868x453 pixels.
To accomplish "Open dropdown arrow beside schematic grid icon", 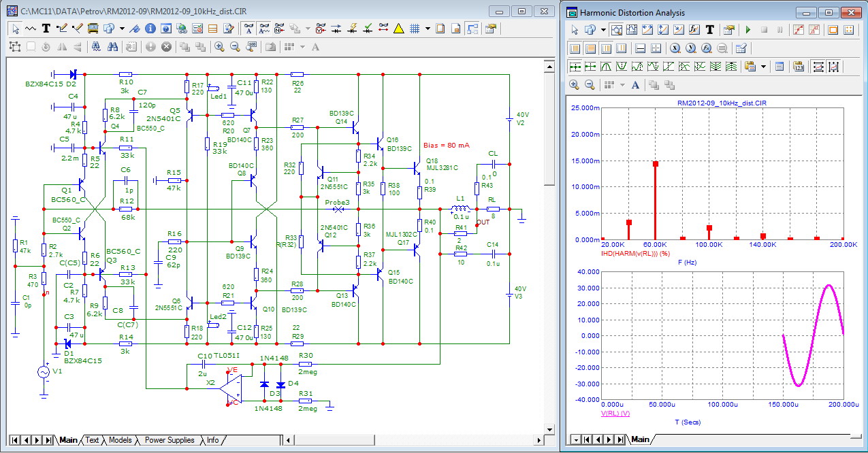I will click(428, 29).
